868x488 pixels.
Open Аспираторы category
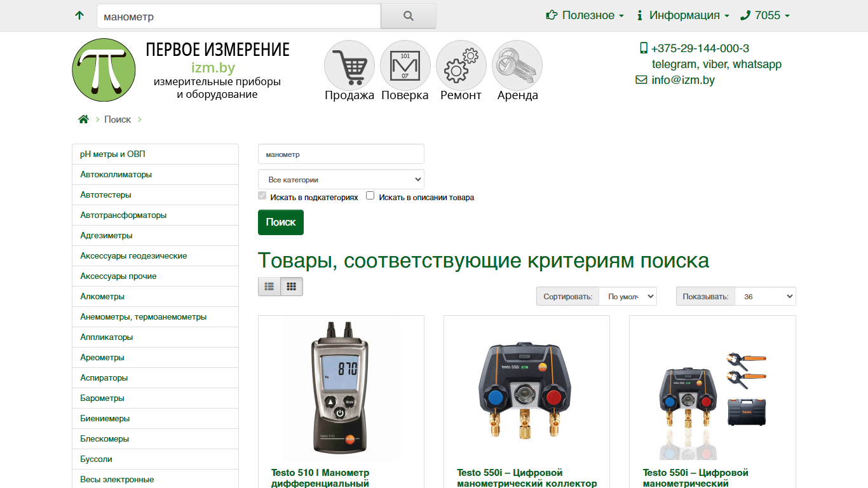pos(155,377)
